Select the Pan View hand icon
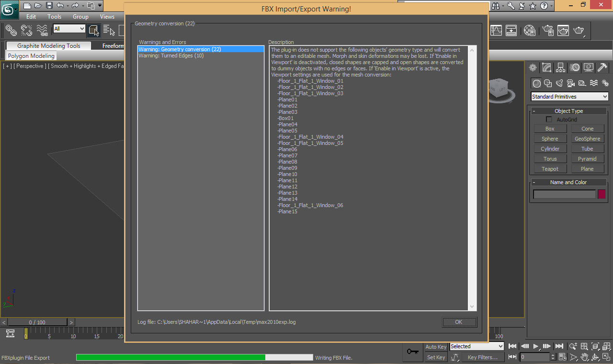Image resolution: width=613 pixels, height=364 pixels. [x=584, y=357]
